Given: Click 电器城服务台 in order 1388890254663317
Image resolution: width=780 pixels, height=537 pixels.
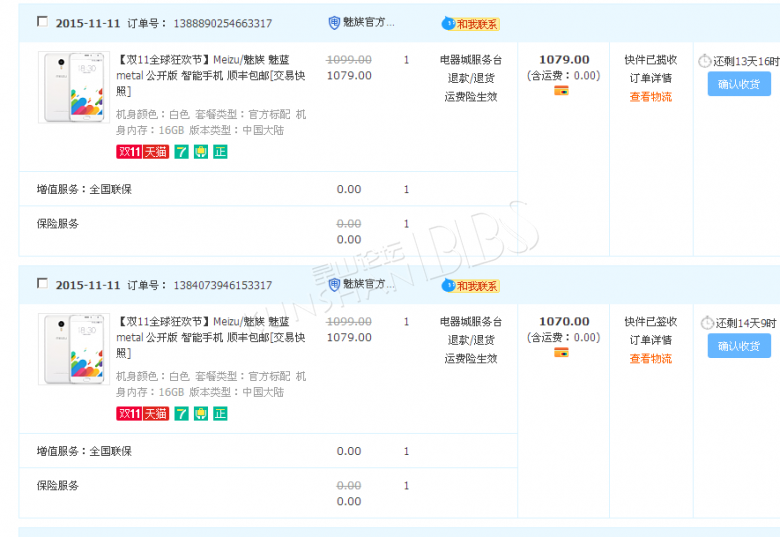Looking at the screenshot, I should point(471,60).
